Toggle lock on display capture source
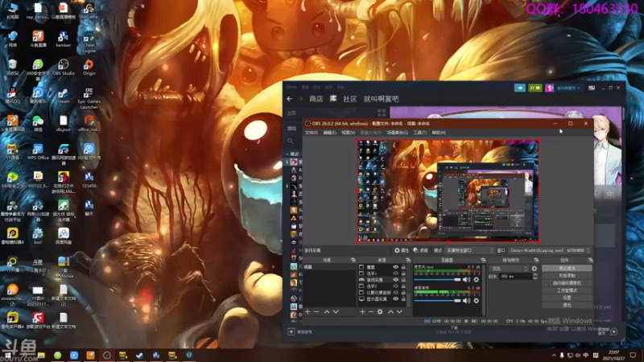This screenshot has width=644, height=362. [x=403, y=299]
